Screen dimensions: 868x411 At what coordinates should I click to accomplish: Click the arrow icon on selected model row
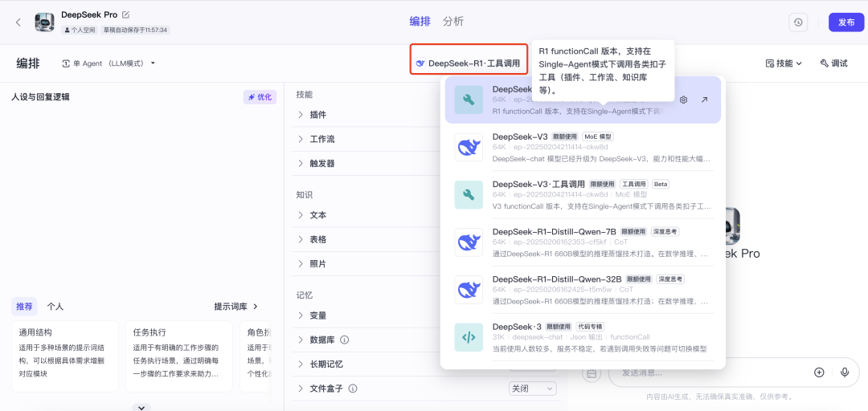[x=704, y=100]
